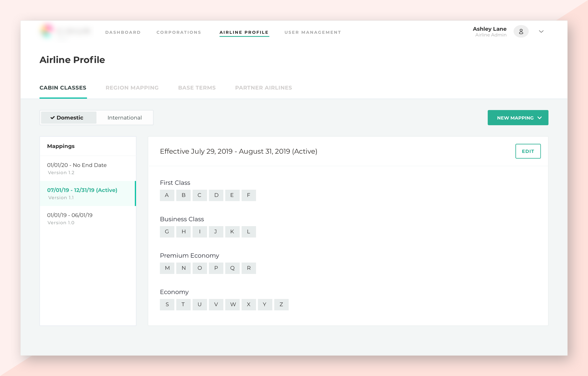Click fare code A in First Class
588x376 pixels.
coord(167,195)
